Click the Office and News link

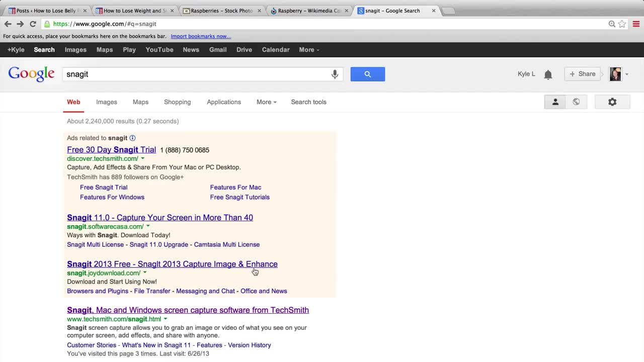point(264,291)
